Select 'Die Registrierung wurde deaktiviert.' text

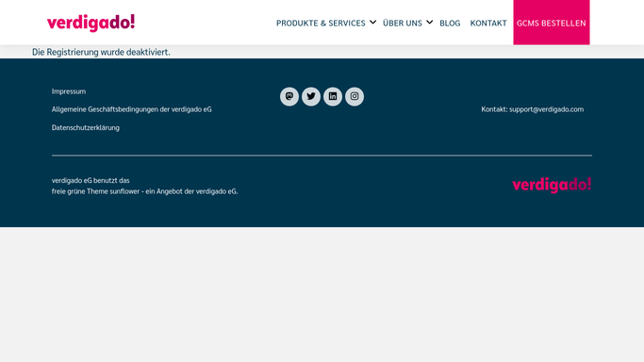101,52
